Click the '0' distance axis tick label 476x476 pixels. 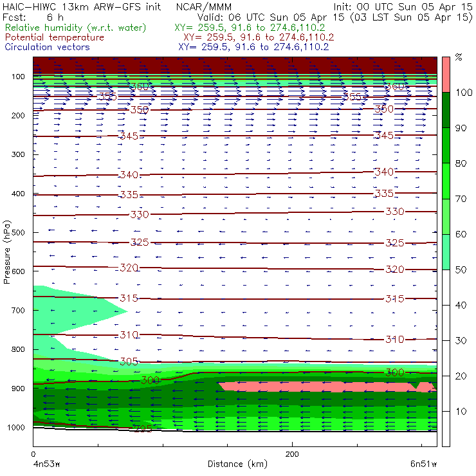point(33,454)
